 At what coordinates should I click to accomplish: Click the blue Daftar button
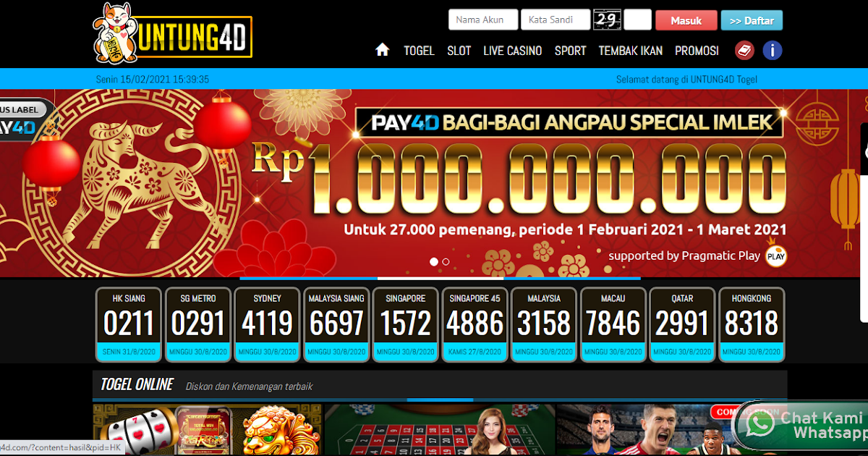pyautogui.click(x=752, y=20)
